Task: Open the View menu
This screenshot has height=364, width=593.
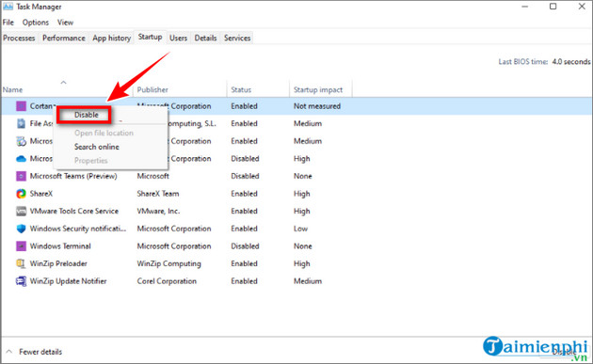Action: 65,23
